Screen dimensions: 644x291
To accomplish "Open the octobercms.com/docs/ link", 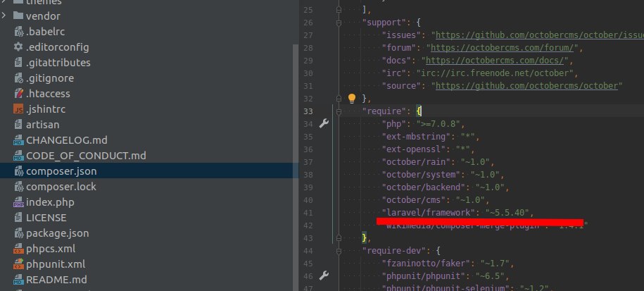I will [x=495, y=61].
